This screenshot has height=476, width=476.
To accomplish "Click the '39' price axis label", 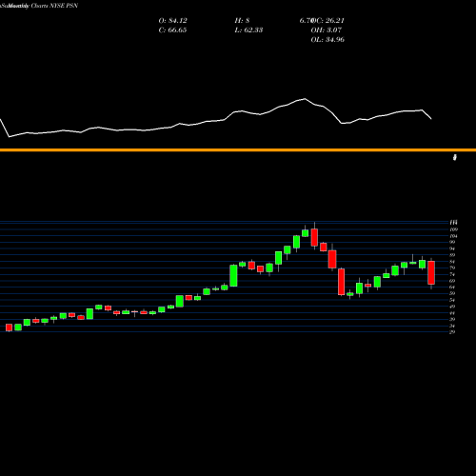I will click(452, 319).
